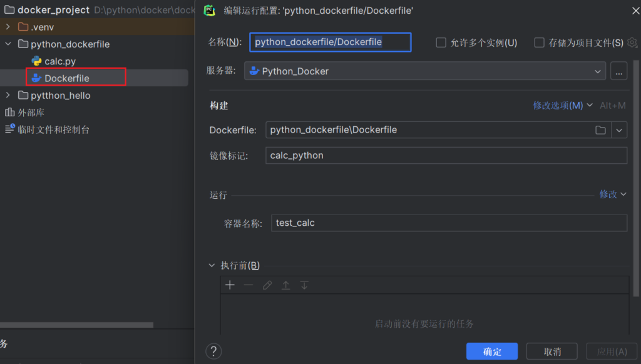Enable the 允许多个实例 checkbox
The image size is (641, 364).
[x=441, y=43]
